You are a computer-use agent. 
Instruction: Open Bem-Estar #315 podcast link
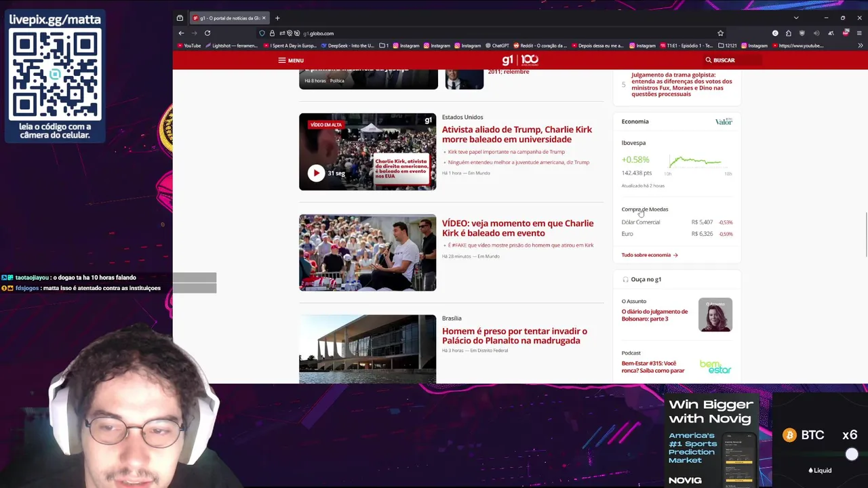pos(653,367)
